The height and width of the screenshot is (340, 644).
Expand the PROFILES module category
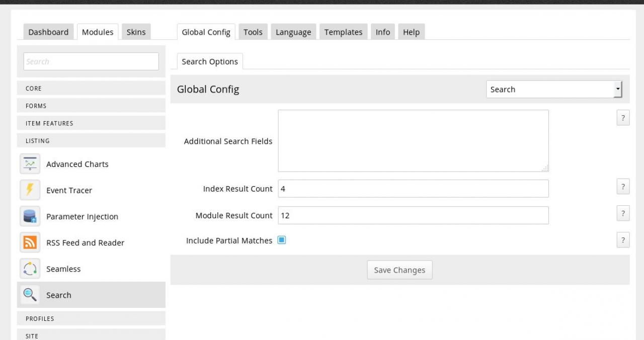tap(91, 318)
